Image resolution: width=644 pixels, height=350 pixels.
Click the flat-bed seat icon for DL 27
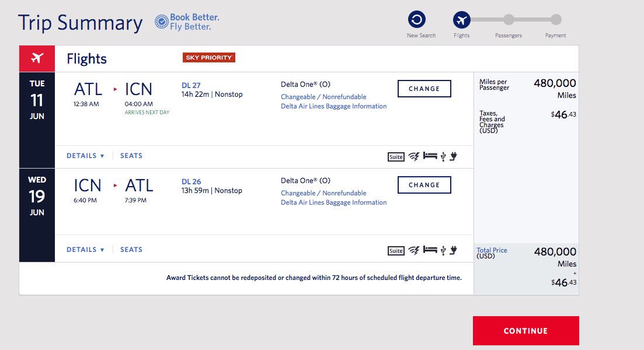(430, 156)
